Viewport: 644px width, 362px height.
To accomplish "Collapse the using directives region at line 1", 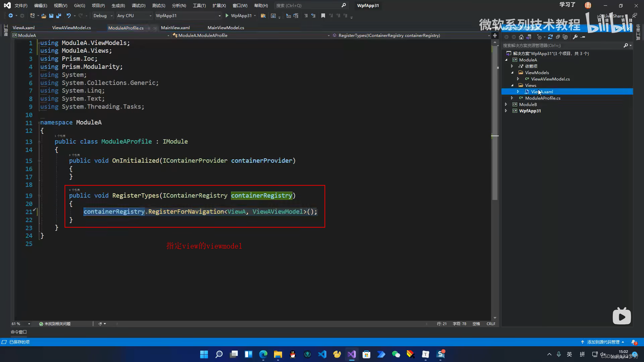I will tap(39, 43).
